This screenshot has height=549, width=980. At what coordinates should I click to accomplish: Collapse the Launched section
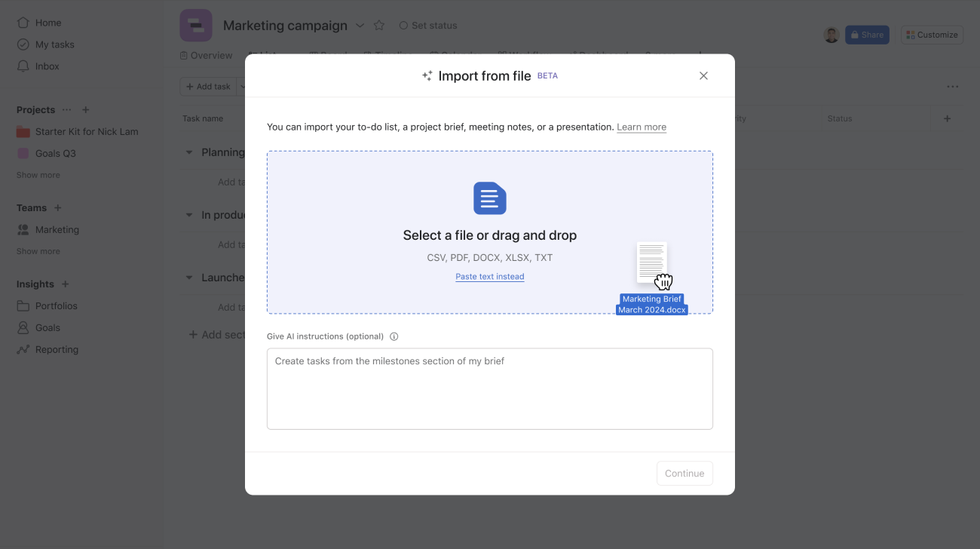click(x=188, y=278)
